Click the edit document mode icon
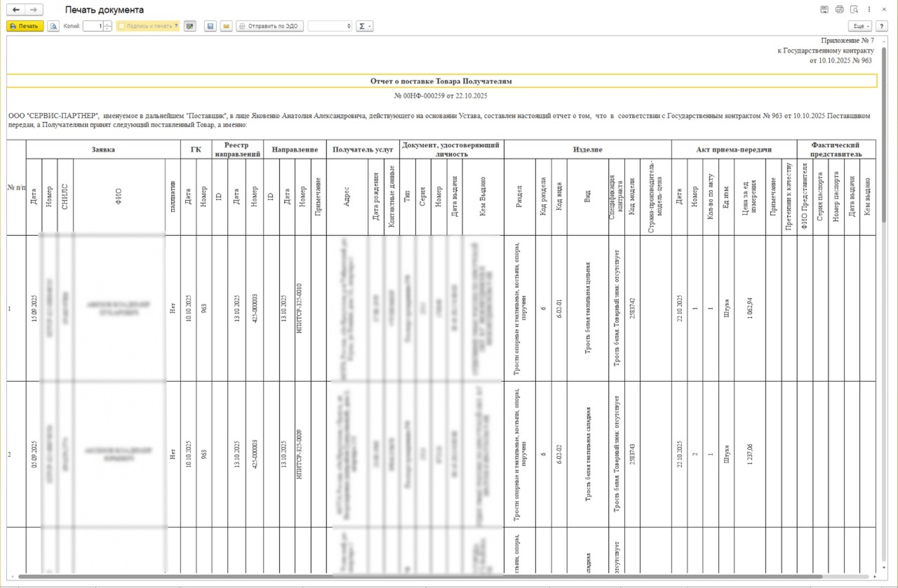This screenshot has width=898, height=588. point(189,26)
